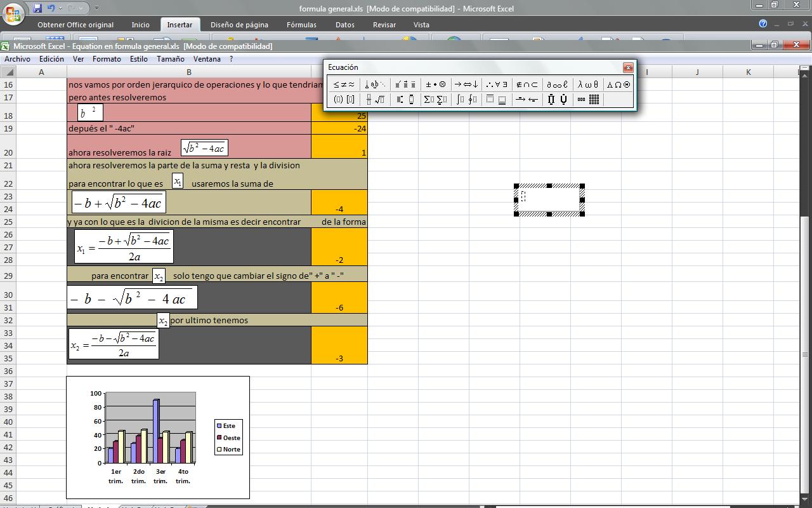Open the Diseño de página tab
The image size is (812, 508).
[239, 25]
